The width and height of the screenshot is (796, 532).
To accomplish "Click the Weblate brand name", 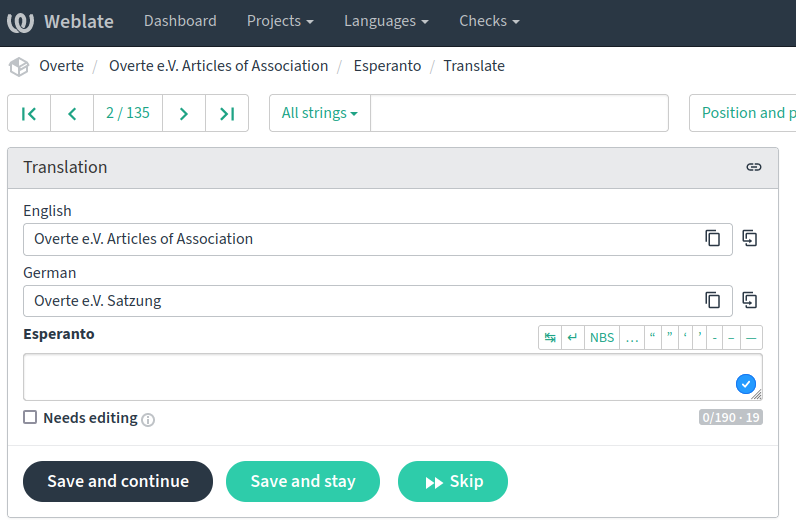I will tap(79, 22).
